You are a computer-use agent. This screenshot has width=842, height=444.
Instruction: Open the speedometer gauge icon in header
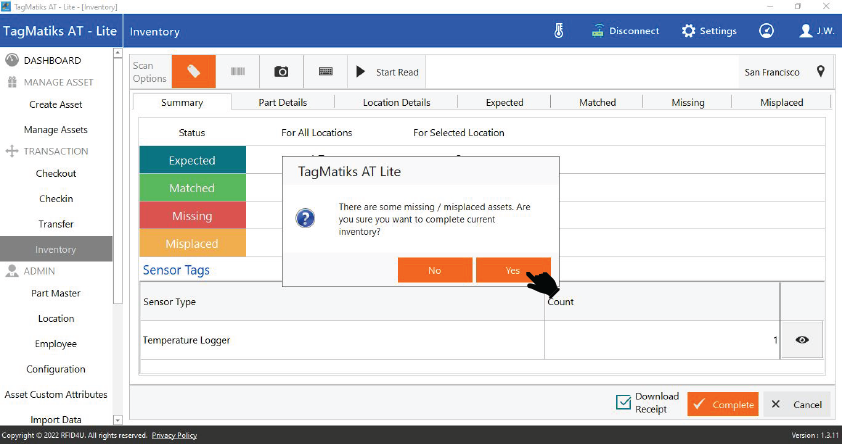(766, 31)
